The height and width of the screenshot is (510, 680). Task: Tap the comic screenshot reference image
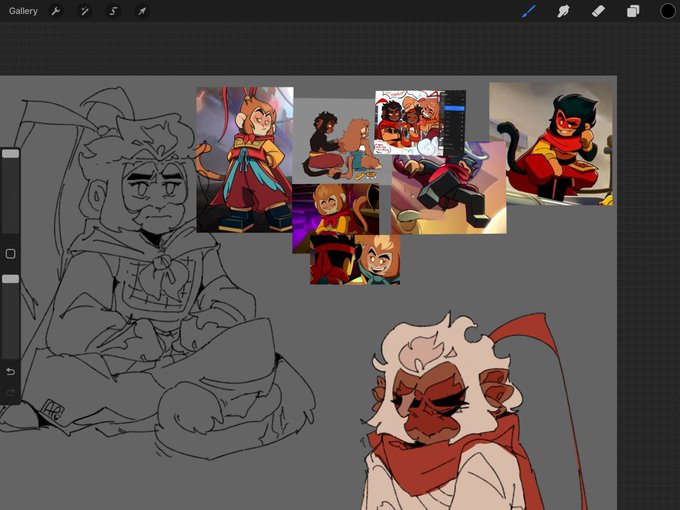(420, 123)
